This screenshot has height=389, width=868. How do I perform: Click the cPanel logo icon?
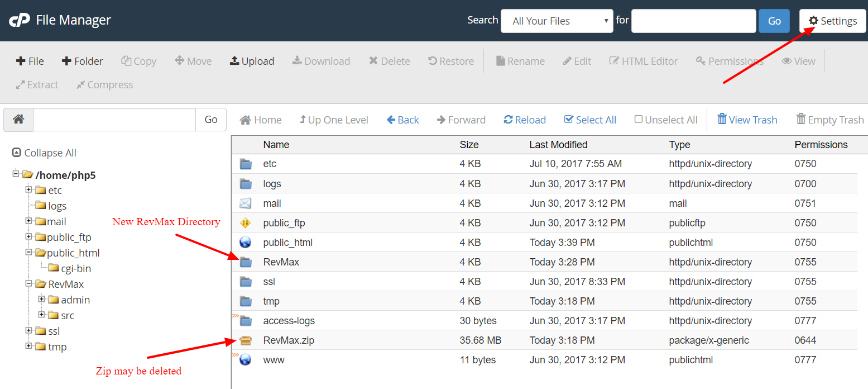point(19,21)
